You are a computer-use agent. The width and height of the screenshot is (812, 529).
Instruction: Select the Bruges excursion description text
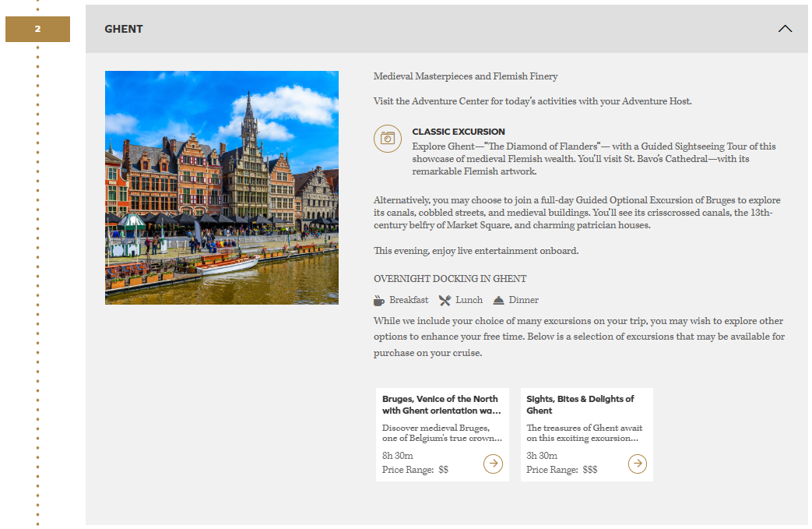point(441,433)
